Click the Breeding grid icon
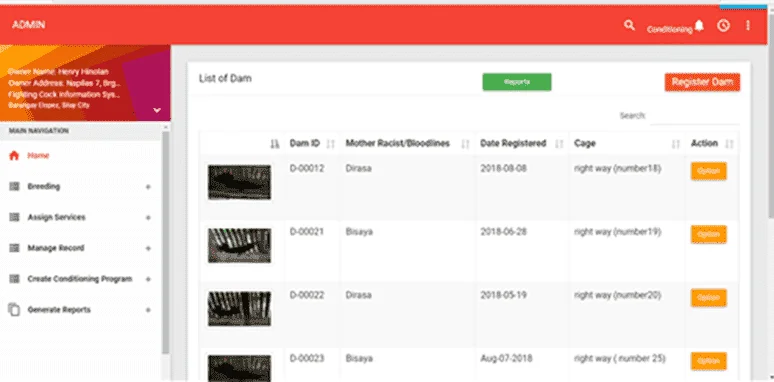 (x=14, y=187)
